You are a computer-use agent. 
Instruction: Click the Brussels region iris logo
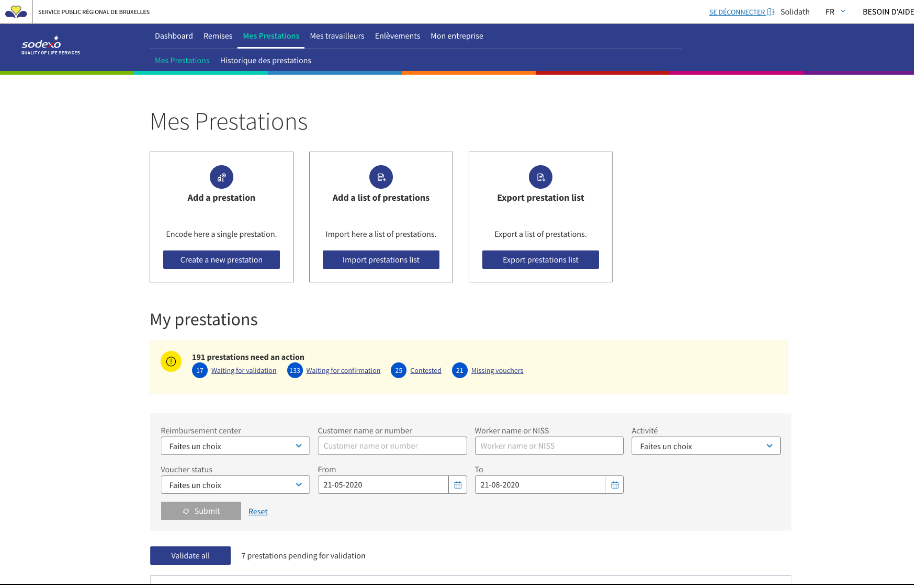click(16, 12)
